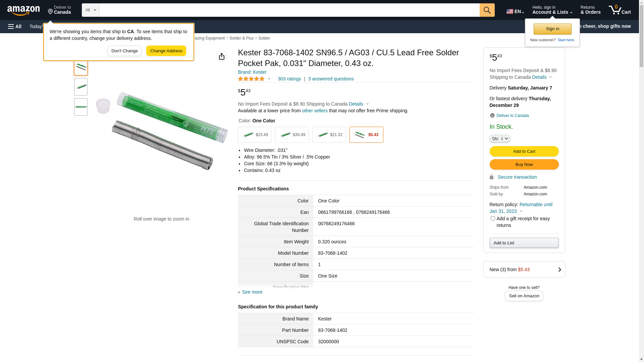Click the Amazon logo
Screen dimensions: 644x362
pos(23,10)
